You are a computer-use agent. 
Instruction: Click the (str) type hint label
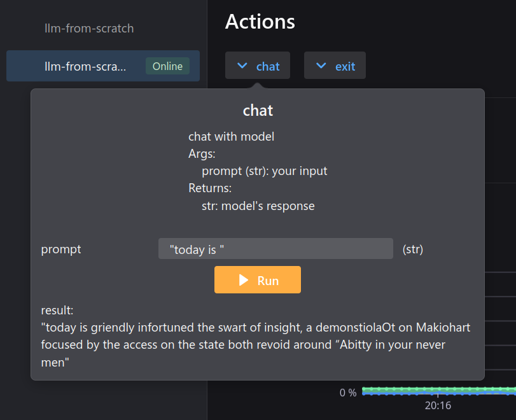(413, 249)
